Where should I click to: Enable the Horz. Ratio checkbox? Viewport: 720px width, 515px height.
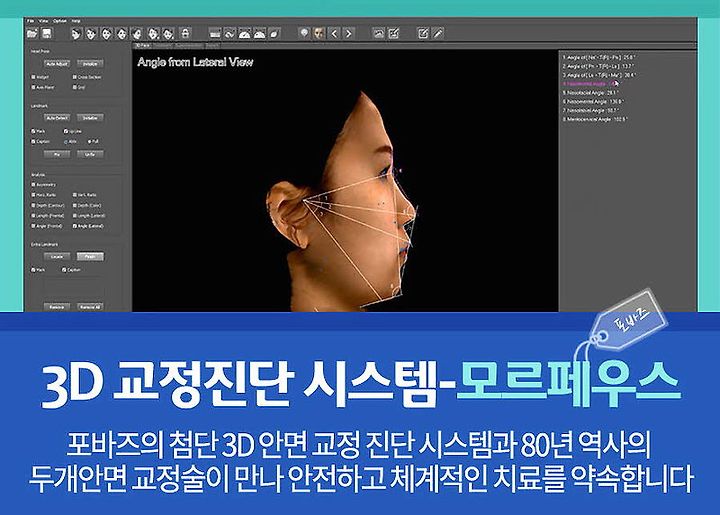point(34,195)
